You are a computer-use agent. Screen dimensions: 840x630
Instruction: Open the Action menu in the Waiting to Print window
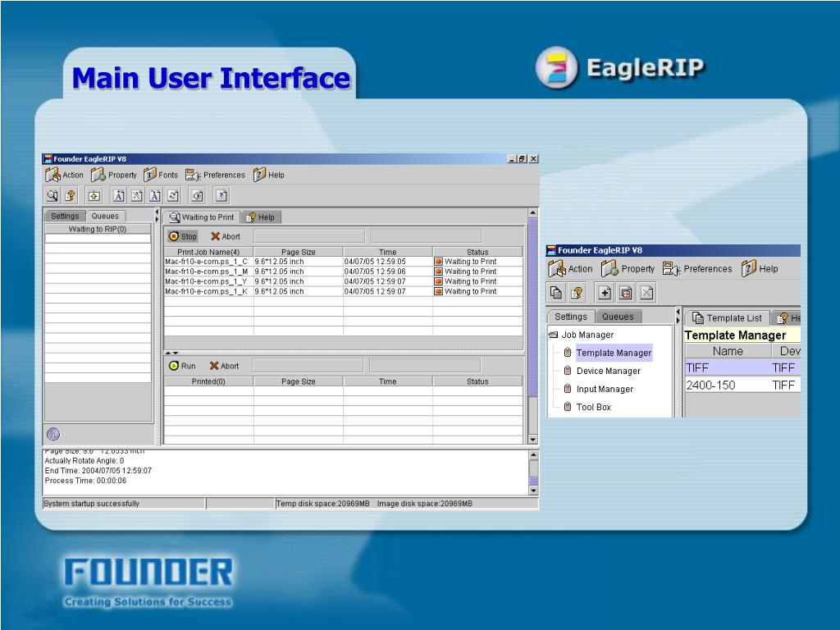pyautogui.click(x=65, y=175)
